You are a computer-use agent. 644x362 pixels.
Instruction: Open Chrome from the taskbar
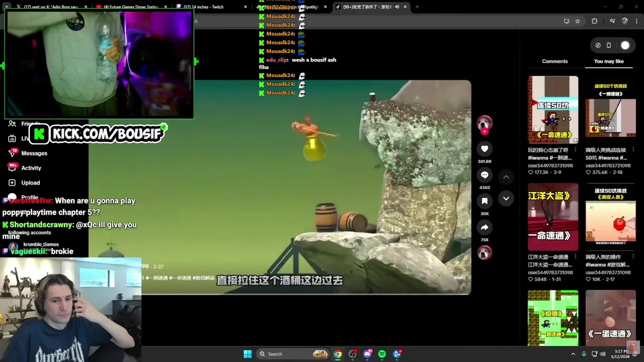coord(338,354)
